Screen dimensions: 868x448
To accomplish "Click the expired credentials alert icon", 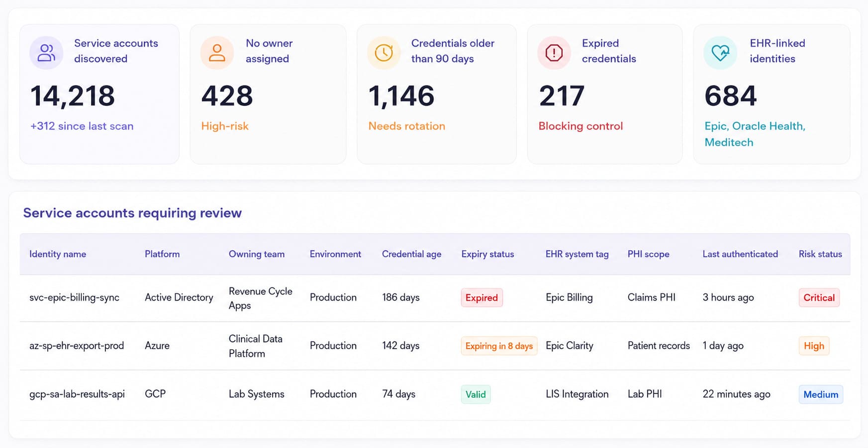I will (554, 53).
